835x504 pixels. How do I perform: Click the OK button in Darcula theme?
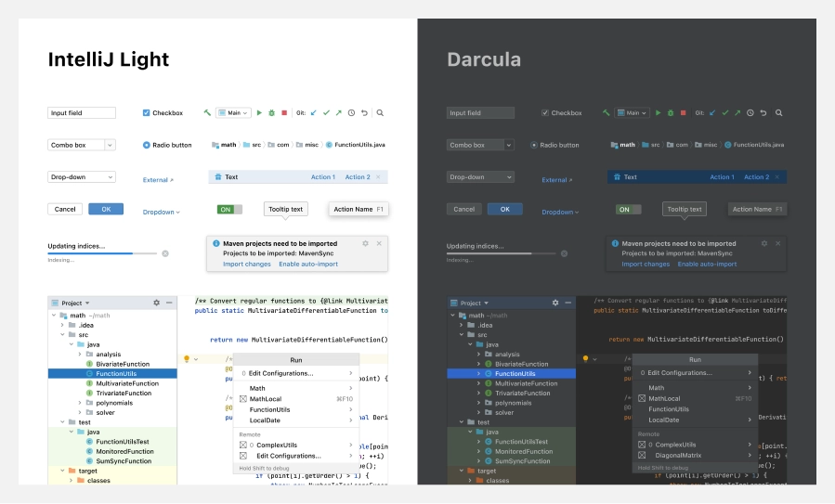click(x=505, y=209)
